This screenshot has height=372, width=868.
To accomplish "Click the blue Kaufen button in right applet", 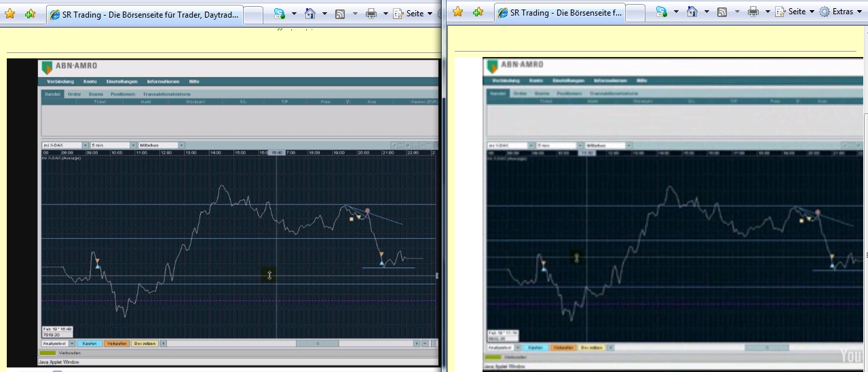I will [x=535, y=347].
